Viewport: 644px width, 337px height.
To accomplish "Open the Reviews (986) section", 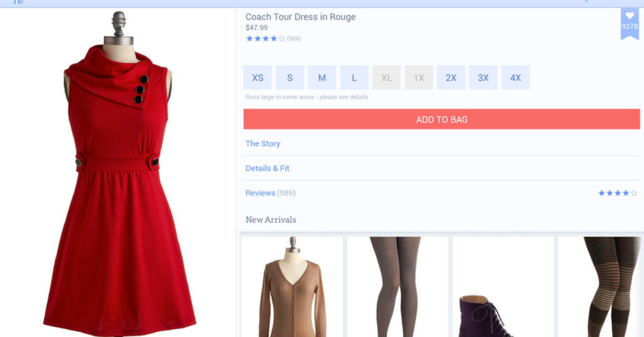I will [442, 193].
